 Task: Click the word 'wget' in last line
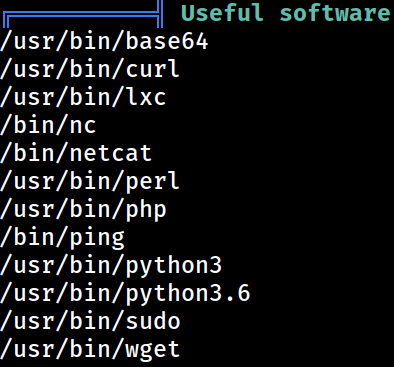point(153,350)
